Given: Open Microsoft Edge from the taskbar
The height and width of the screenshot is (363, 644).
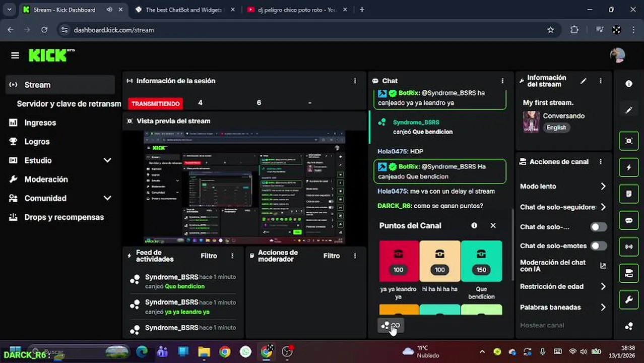Looking at the screenshot, I should point(142,351).
